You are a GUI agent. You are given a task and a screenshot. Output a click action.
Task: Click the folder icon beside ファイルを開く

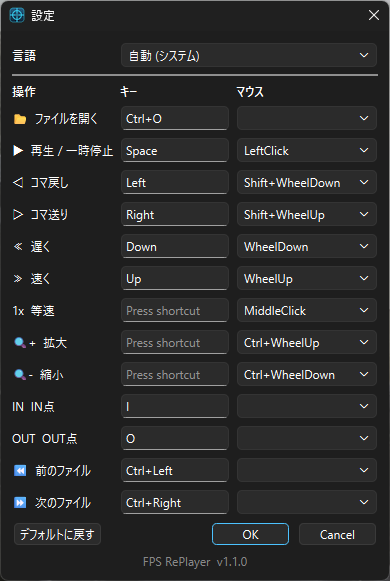20,119
